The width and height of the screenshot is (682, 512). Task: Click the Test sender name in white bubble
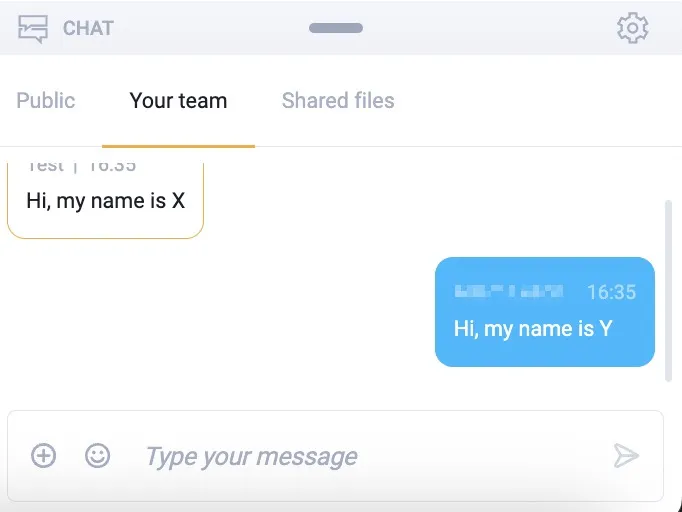(x=45, y=166)
